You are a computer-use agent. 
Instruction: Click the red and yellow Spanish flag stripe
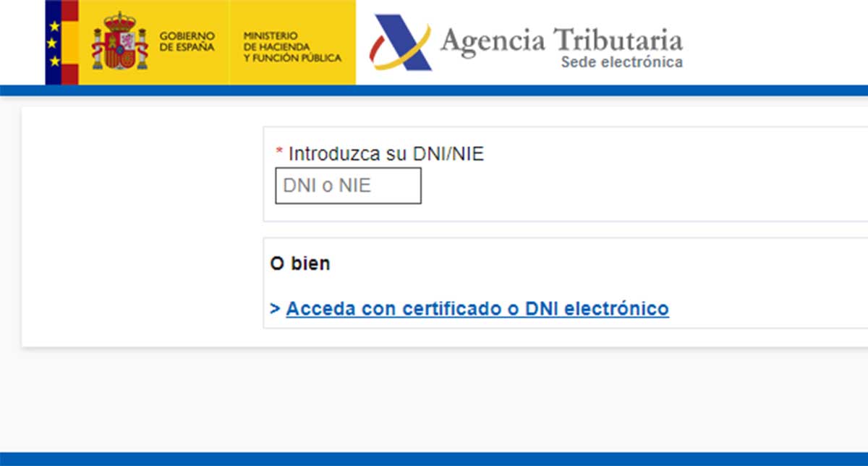pyautogui.click(x=69, y=42)
